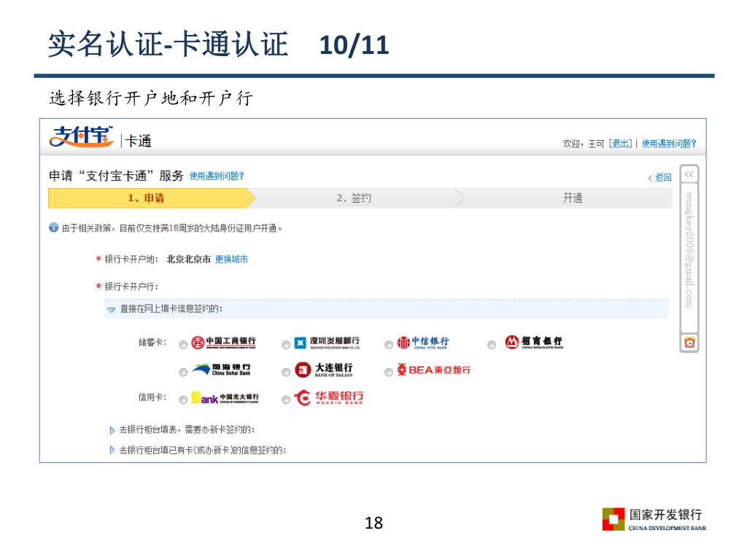Click the 国家开发银行 logo in slide footer
The width and height of the screenshot is (747, 560).
point(654,519)
